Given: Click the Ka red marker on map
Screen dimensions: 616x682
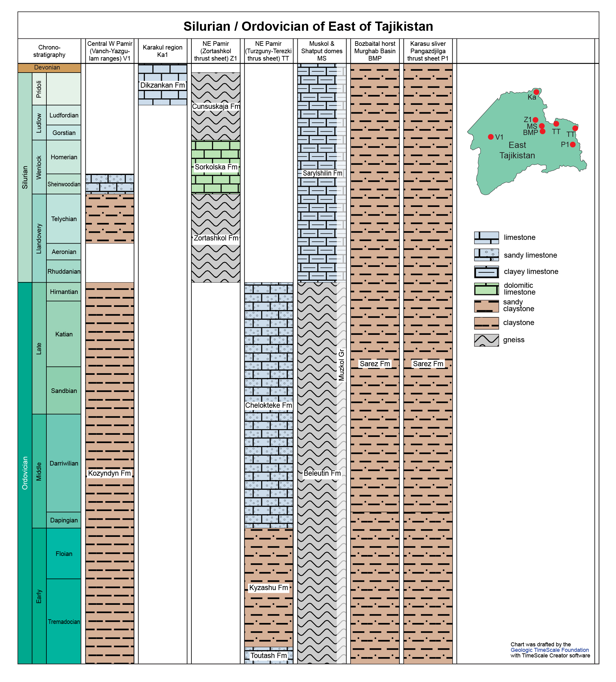Looking at the screenshot, I should [536, 92].
